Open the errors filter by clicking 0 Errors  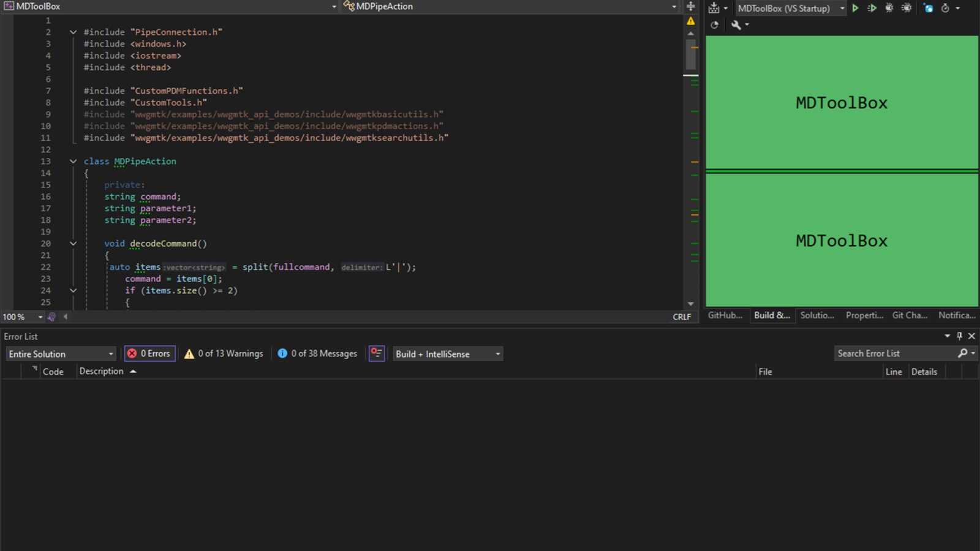click(x=149, y=353)
